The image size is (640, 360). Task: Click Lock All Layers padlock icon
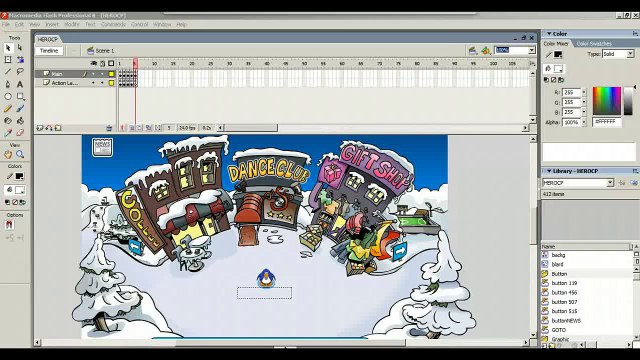[x=102, y=63]
